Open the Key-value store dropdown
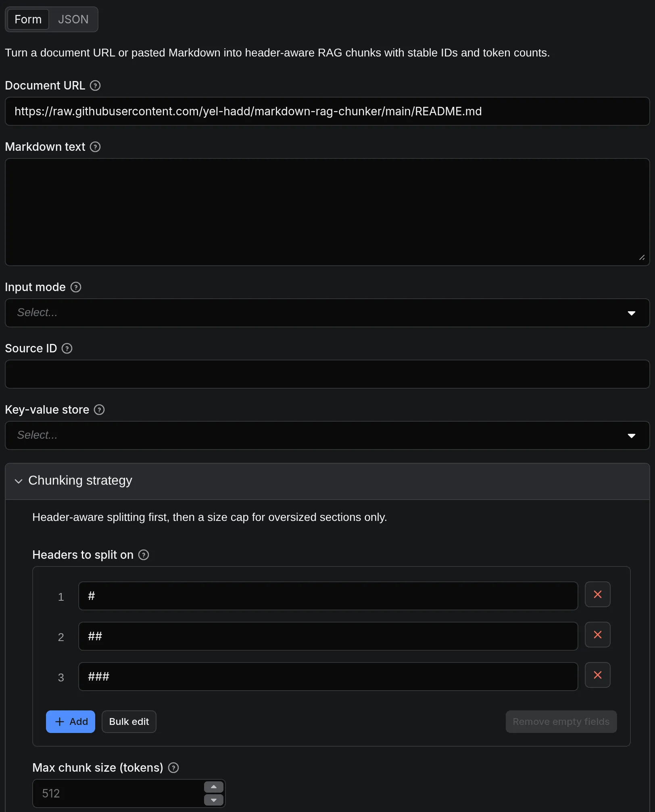Viewport: 655px width, 812px height. tap(327, 435)
